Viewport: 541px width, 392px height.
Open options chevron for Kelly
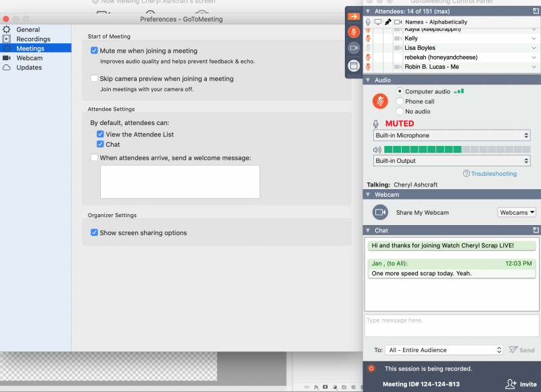pos(534,39)
